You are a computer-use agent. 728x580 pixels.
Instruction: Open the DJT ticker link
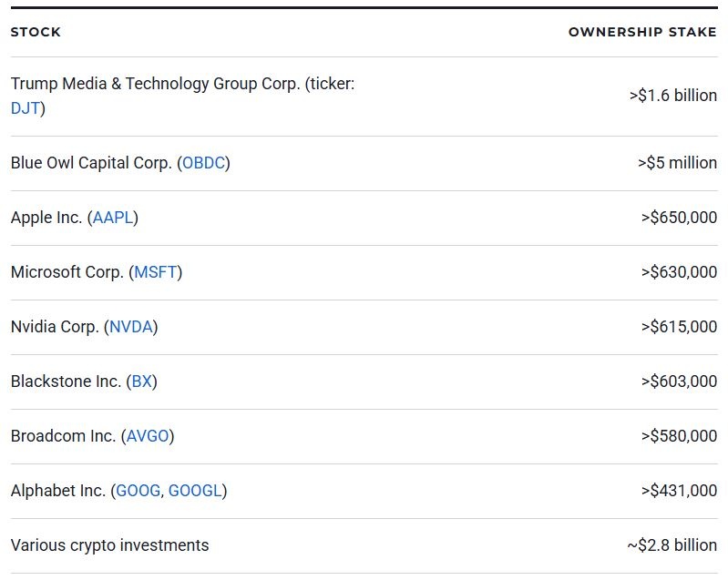coord(25,108)
